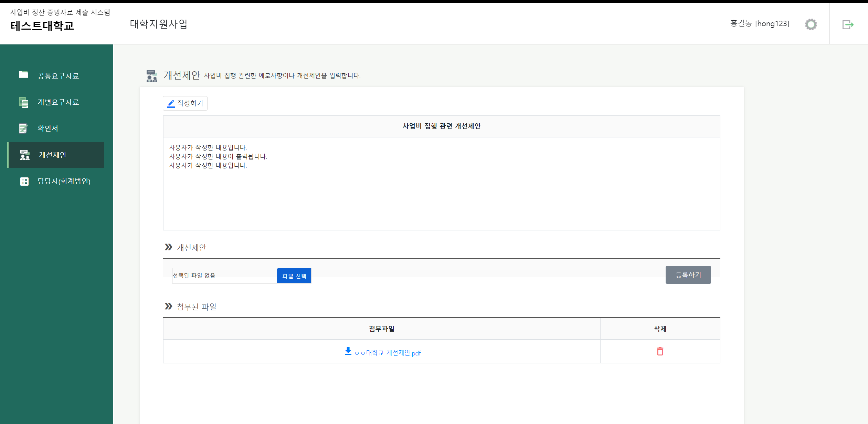Select the 개별요구자료 documents icon

pyautogui.click(x=23, y=102)
